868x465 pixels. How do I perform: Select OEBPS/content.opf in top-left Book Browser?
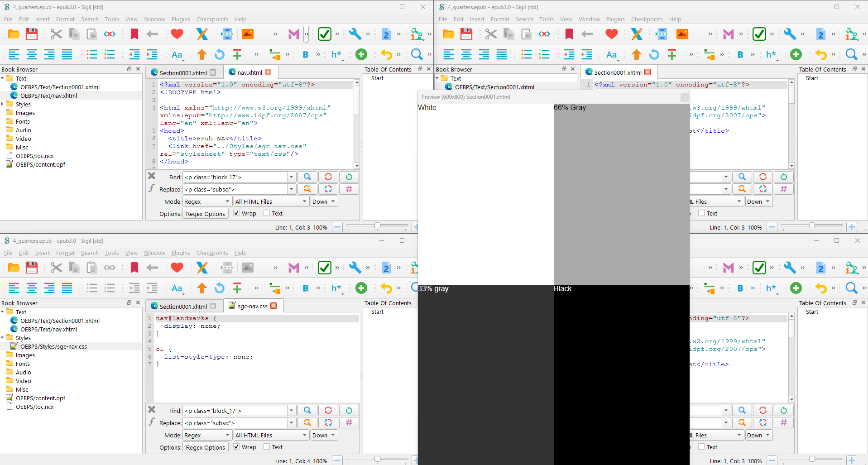(40, 164)
